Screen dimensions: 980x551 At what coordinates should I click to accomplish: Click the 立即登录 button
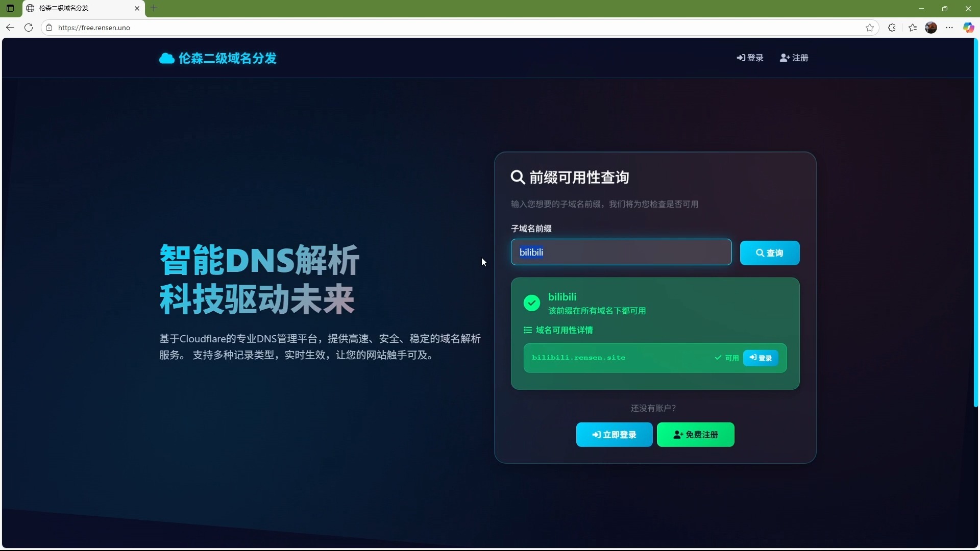coord(614,435)
